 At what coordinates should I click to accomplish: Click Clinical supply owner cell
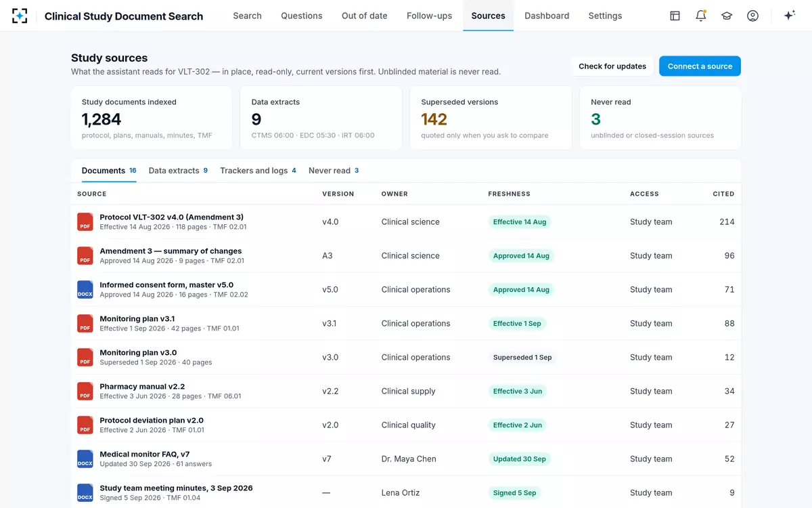[409, 391]
